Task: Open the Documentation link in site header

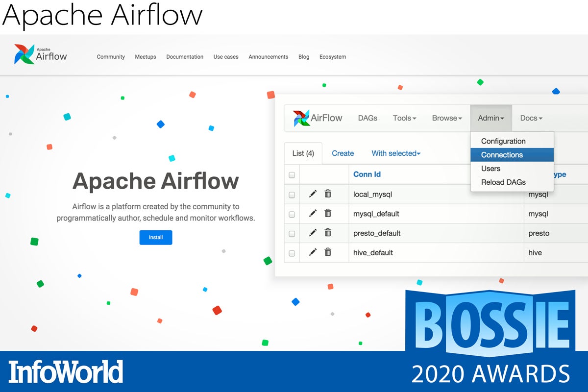Action: (185, 57)
